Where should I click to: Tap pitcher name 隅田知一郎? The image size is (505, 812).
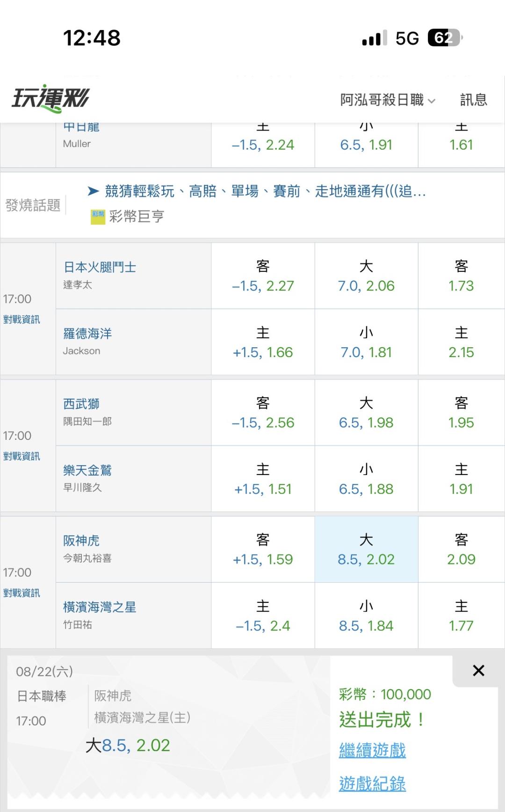point(87,421)
